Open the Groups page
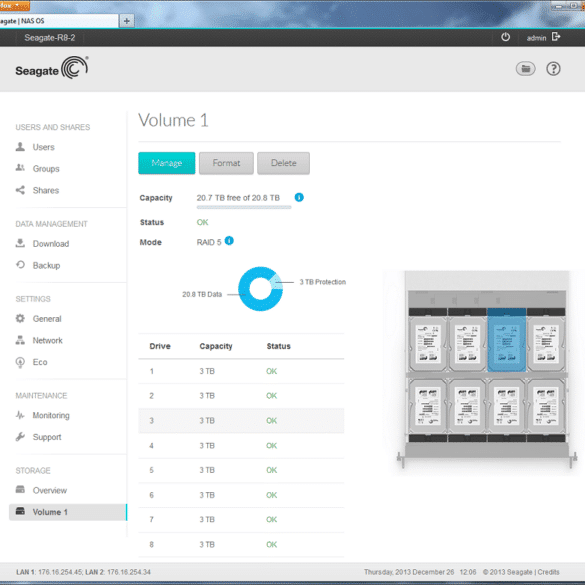The width and height of the screenshot is (585, 585). pos(46,169)
